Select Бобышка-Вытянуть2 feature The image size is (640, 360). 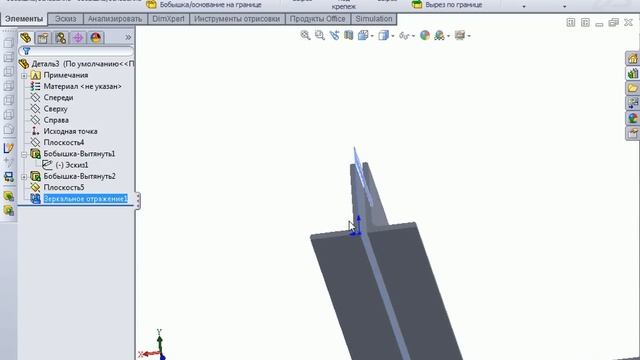click(x=79, y=176)
